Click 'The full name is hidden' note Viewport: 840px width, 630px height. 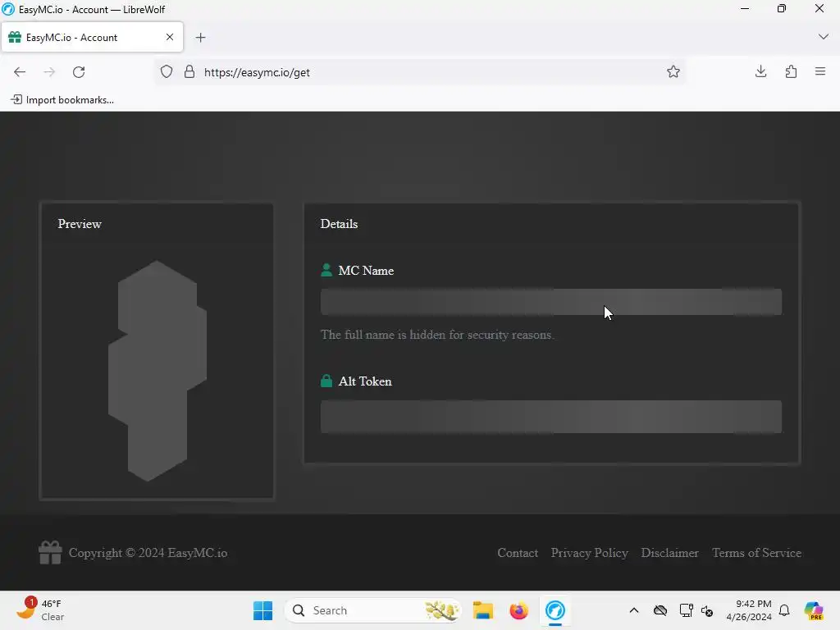(x=437, y=335)
